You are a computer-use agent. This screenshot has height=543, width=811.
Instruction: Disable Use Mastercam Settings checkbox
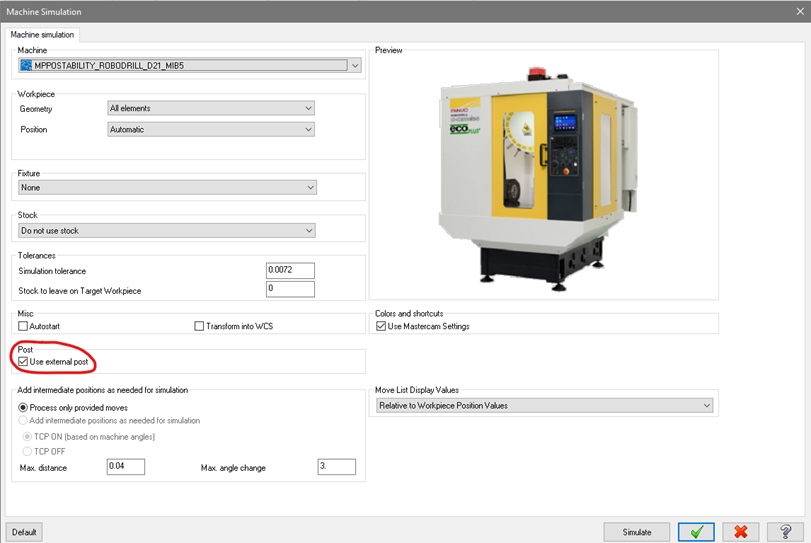tap(381, 326)
